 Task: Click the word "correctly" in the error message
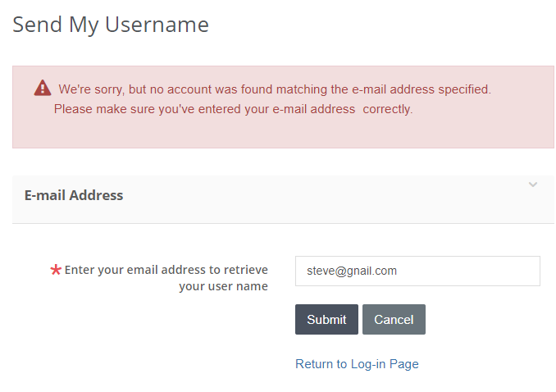(387, 108)
